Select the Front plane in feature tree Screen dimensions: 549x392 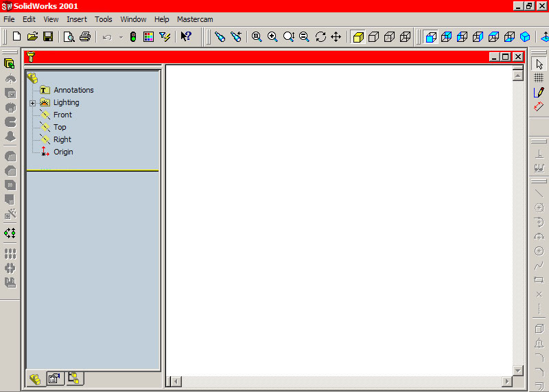point(62,115)
